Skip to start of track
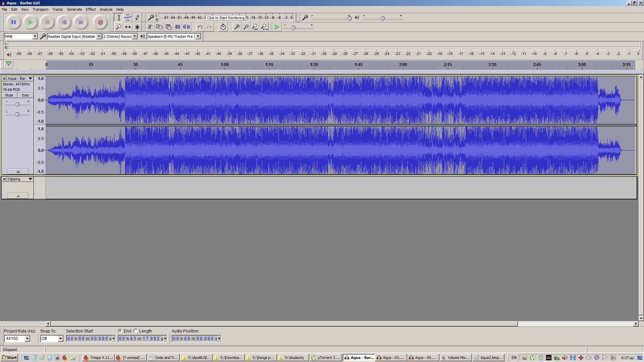Viewport: 644px width, 362px height. pyautogui.click(x=64, y=22)
